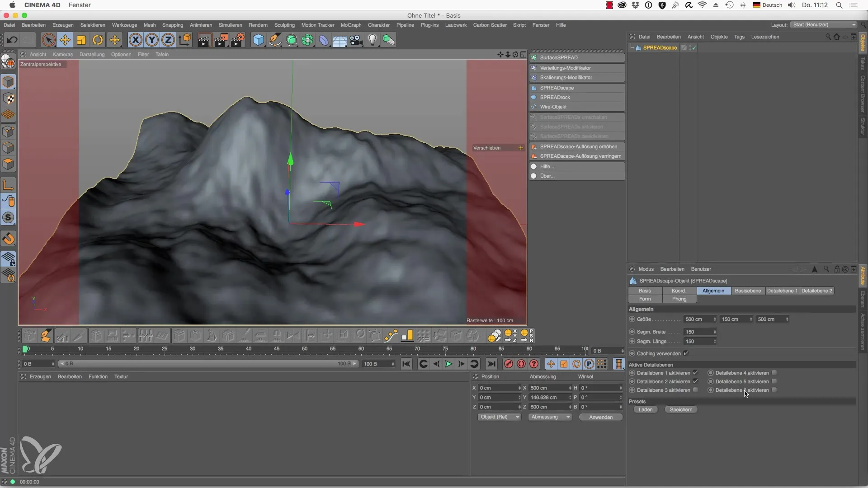Screen dimensions: 868x488
Task: Enable Detailebene 5 aktivieren
Action: pyautogui.click(x=774, y=382)
